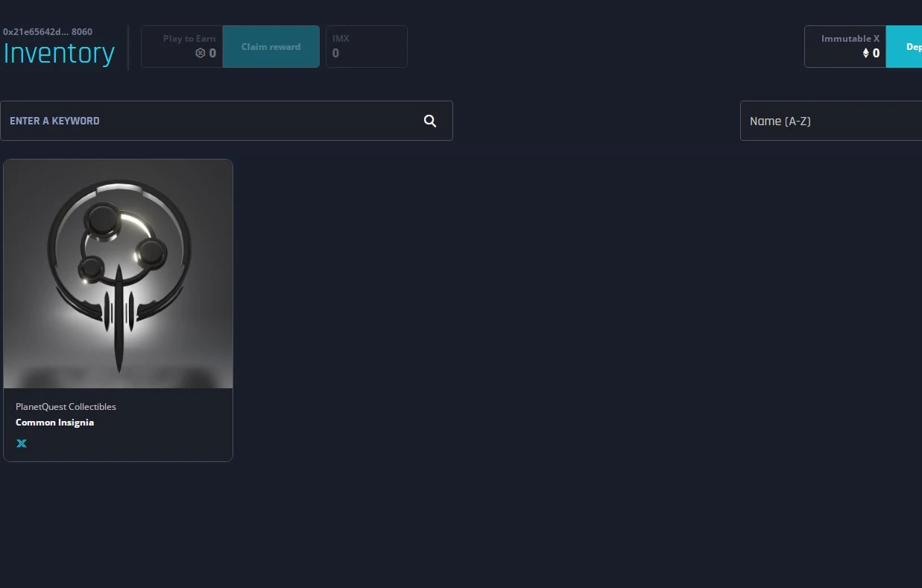Image resolution: width=922 pixels, height=588 pixels.
Task: Open the Common Insignia artwork thumbnail
Action: coord(119,274)
